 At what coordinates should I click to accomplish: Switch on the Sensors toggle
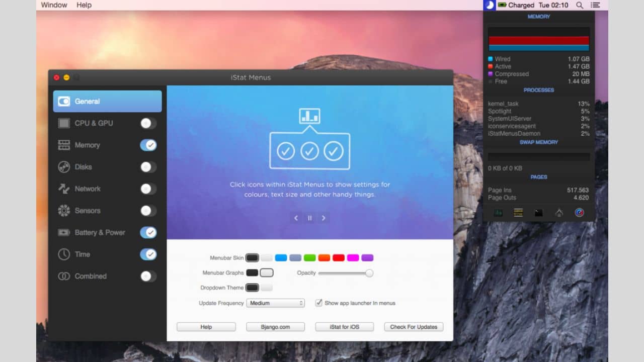(x=148, y=211)
